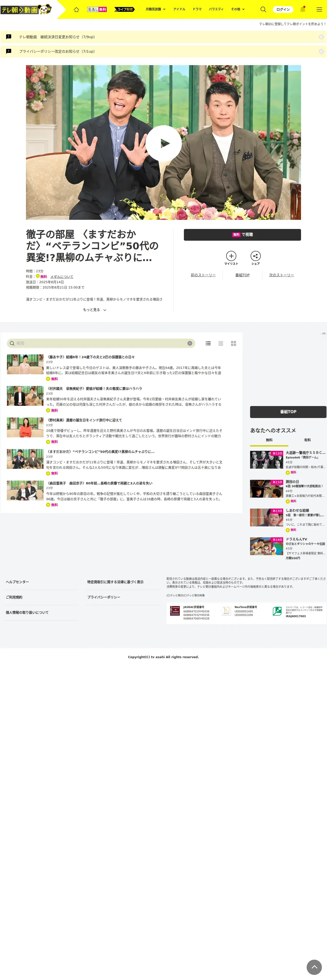Click the シェア share icon
The width and height of the screenshot is (327, 980).
[x=255, y=257]
